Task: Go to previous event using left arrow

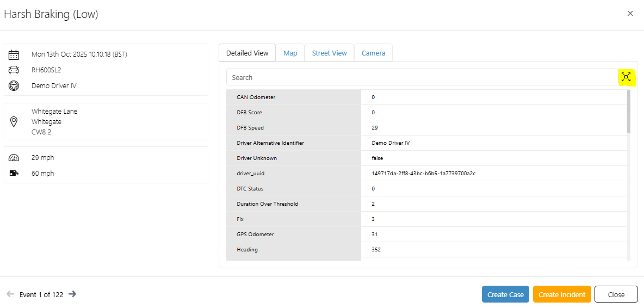Action: (10, 294)
